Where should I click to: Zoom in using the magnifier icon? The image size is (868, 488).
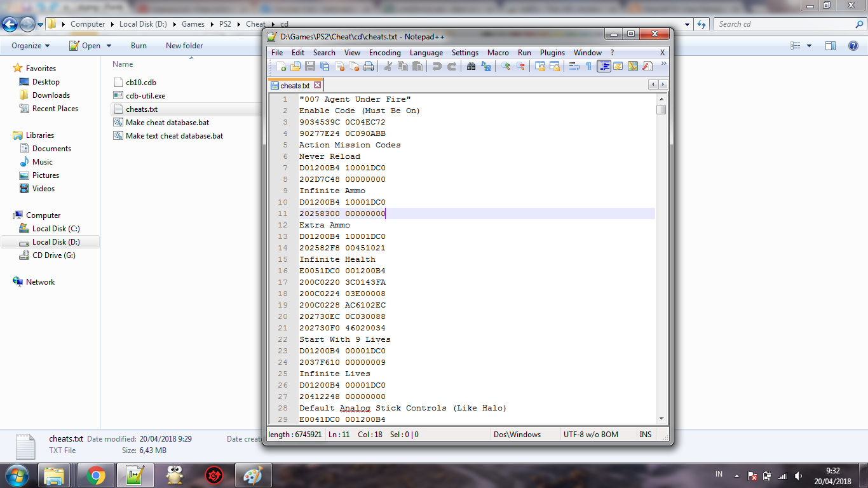click(504, 66)
